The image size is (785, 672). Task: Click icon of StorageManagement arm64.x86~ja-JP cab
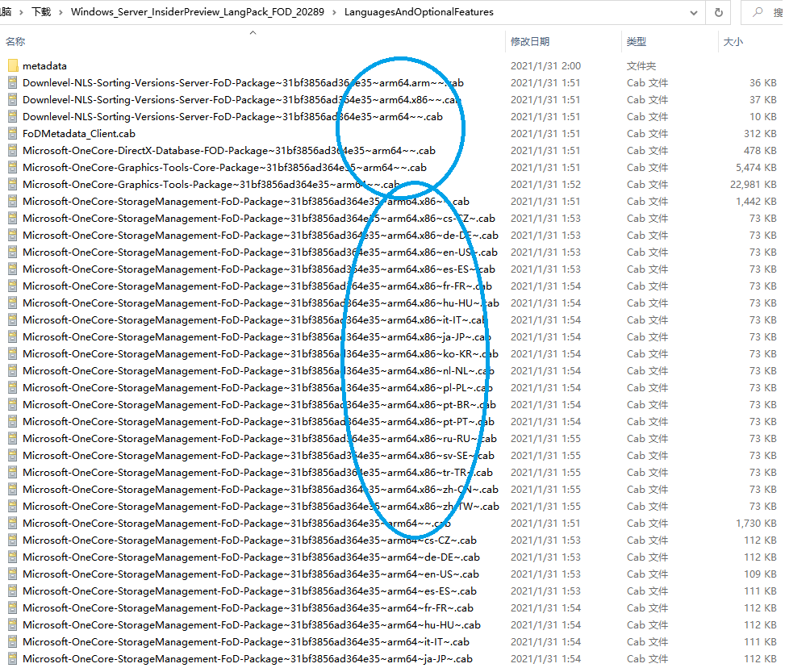coord(13,337)
